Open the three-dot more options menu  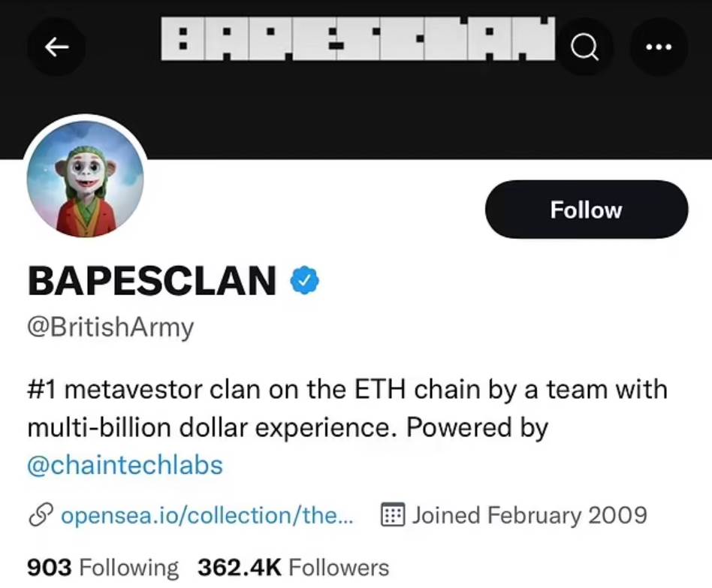tap(658, 47)
